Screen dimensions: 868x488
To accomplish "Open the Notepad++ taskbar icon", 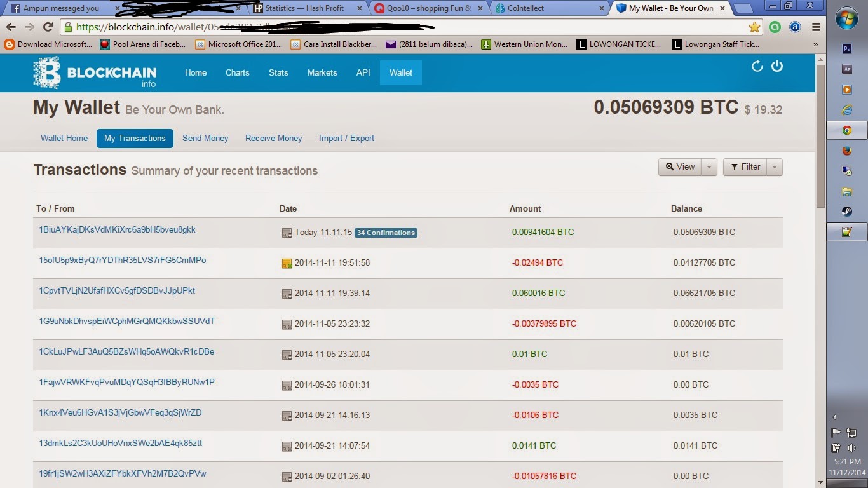I will tap(846, 232).
